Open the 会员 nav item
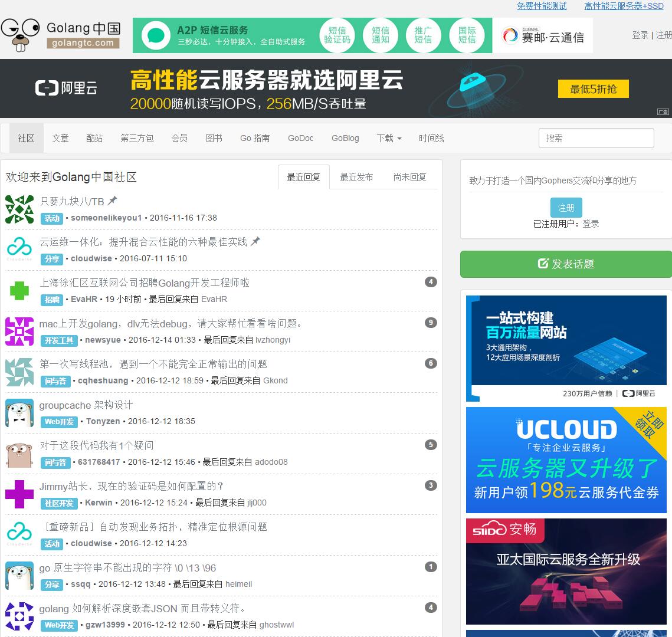Viewport: 672px width, 637px height. tap(179, 138)
